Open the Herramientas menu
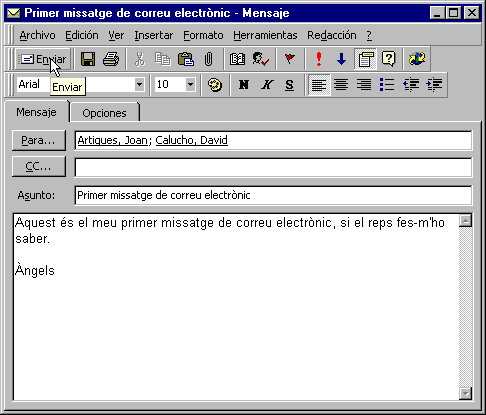The height and width of the screenshot is (415, 486). [x=265, y=35]
